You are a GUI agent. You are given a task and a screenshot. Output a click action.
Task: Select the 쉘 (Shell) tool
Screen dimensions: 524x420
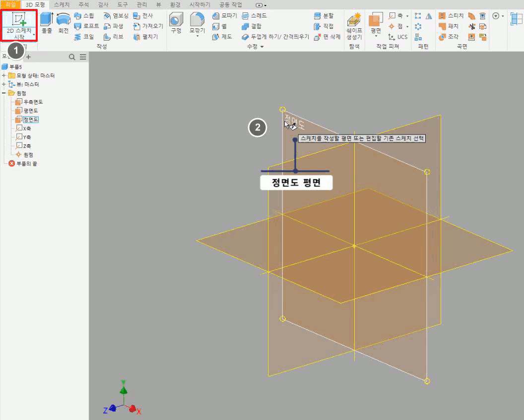coord(221,26)
